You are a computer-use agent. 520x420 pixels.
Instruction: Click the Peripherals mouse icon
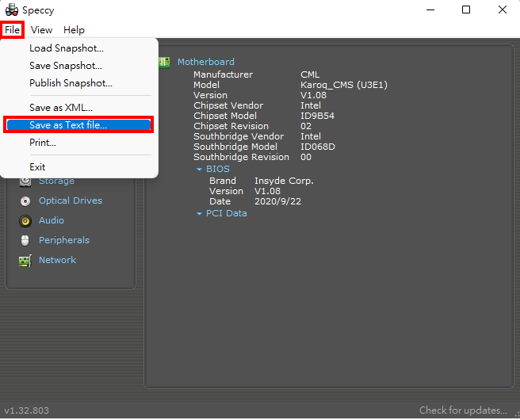click(25, 241)
